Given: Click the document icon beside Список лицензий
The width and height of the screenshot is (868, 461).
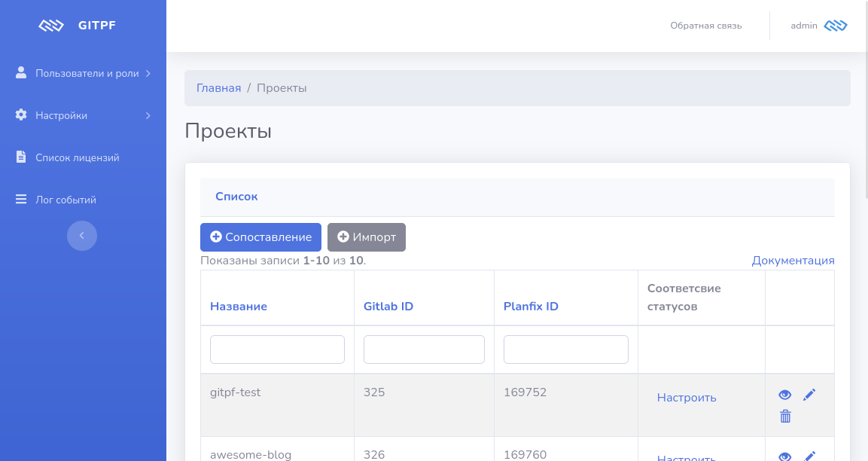Looking at the screenshot, I should coord(21,157).
